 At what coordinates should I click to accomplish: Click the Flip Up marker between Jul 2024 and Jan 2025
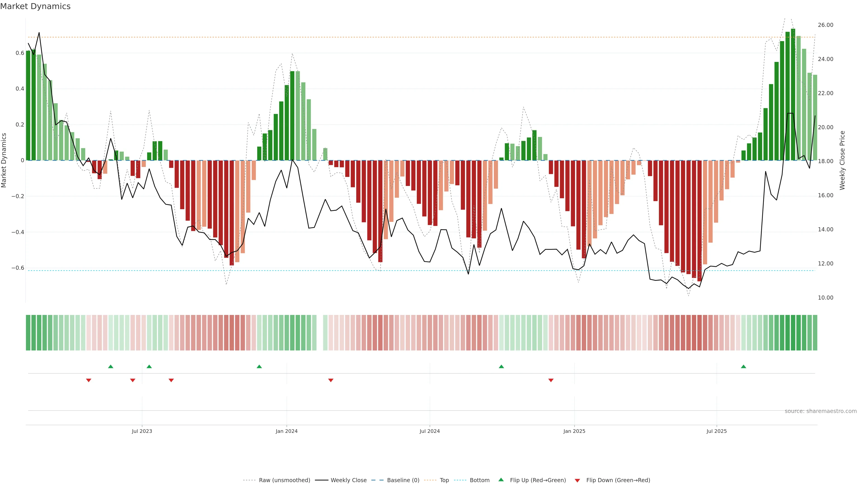click(501, 366)
